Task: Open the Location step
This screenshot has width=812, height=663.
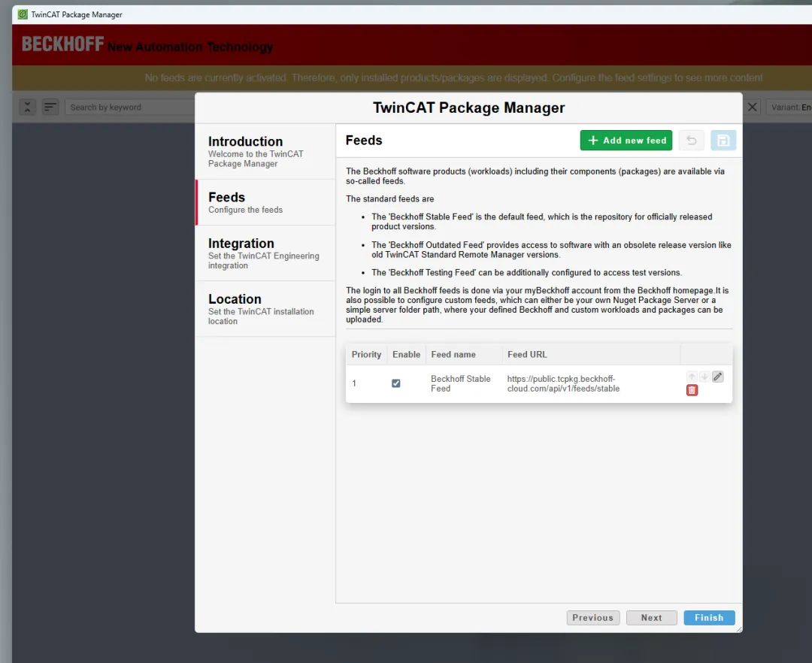Action: tap(265, 309)
